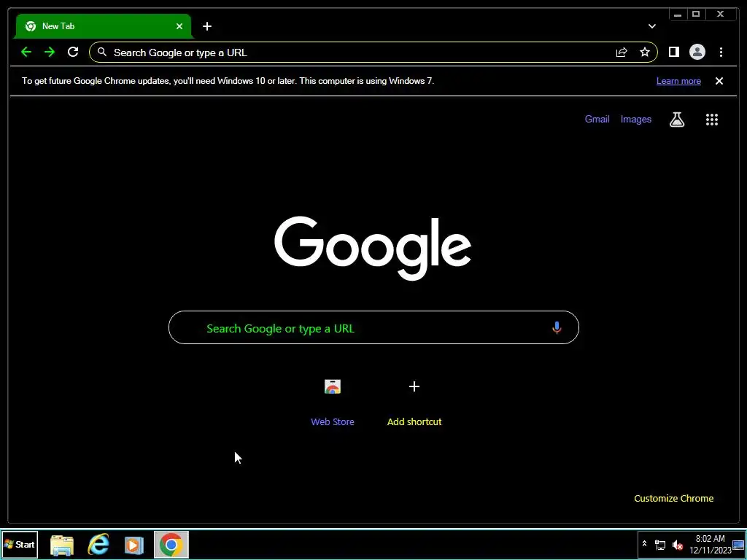
Task: Open Google Images link
Action: [635, 119]
